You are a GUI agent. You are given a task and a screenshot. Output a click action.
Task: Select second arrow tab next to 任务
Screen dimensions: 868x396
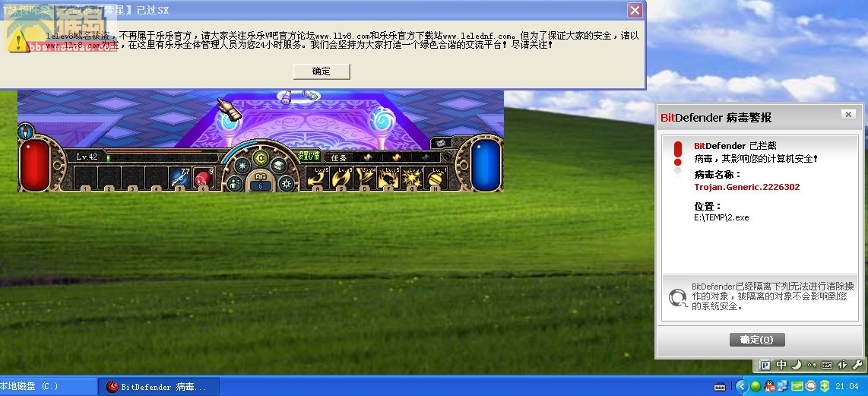click(396, 157)
